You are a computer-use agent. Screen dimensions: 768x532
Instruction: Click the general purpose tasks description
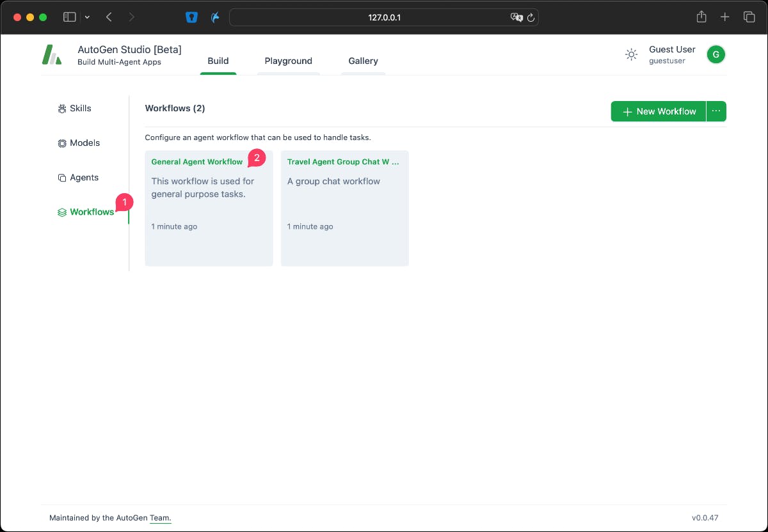(x=203, y=188)
